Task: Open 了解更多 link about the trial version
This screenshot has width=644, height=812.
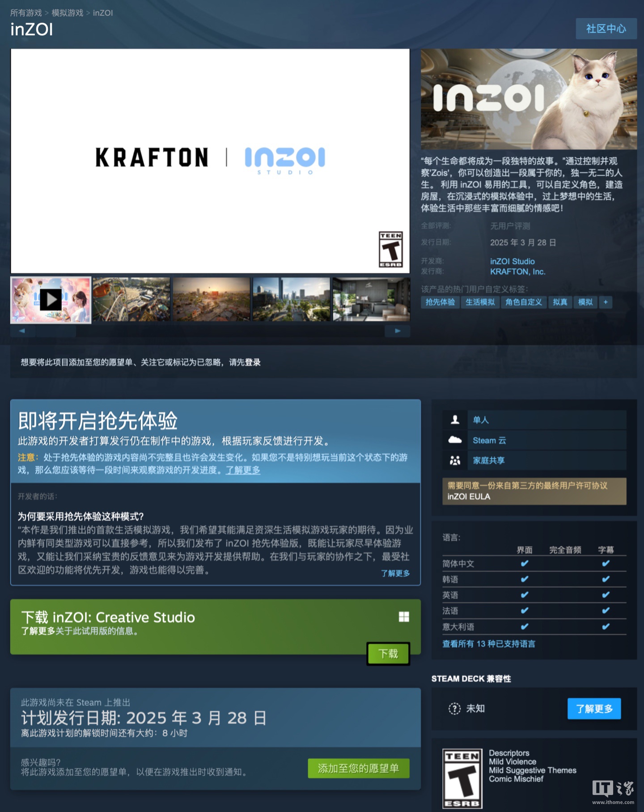Action: click(38, 631)
